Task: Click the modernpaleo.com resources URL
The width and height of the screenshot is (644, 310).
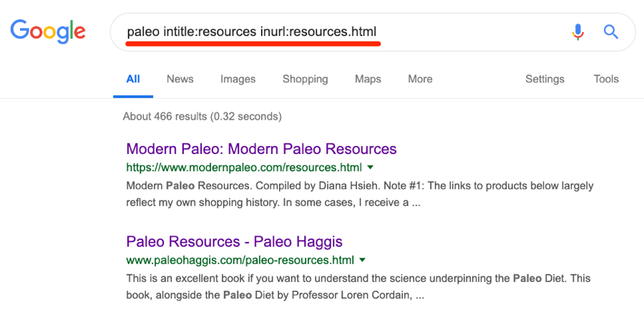Action: point(244,168)
